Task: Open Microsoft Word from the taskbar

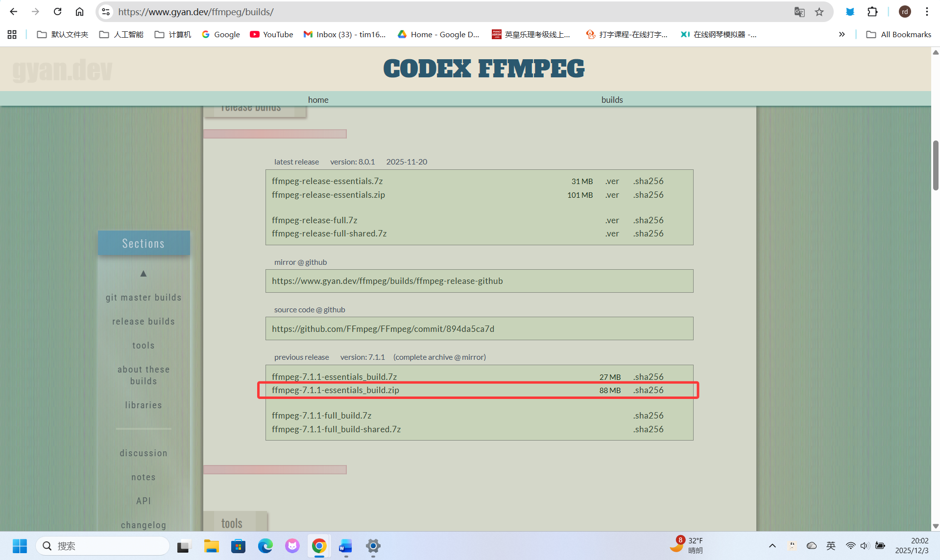Action: pos(346,546)
